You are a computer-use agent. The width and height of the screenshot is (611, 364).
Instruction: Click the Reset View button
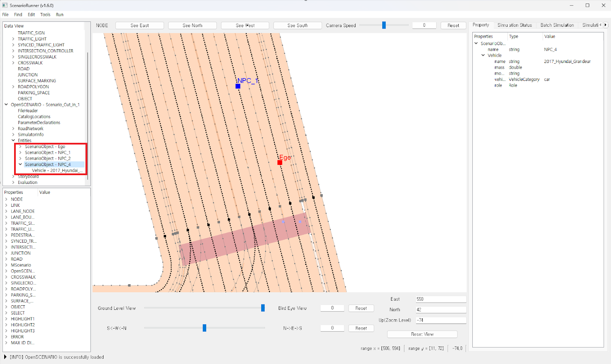pyautogui.click(x=422, y=334)
